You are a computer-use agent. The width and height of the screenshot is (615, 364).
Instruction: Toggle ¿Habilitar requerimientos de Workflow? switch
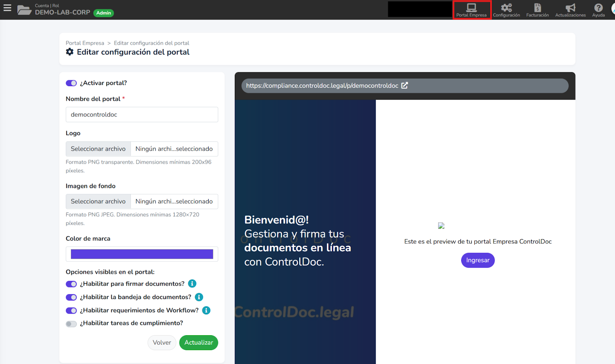(x=71, y=311)
